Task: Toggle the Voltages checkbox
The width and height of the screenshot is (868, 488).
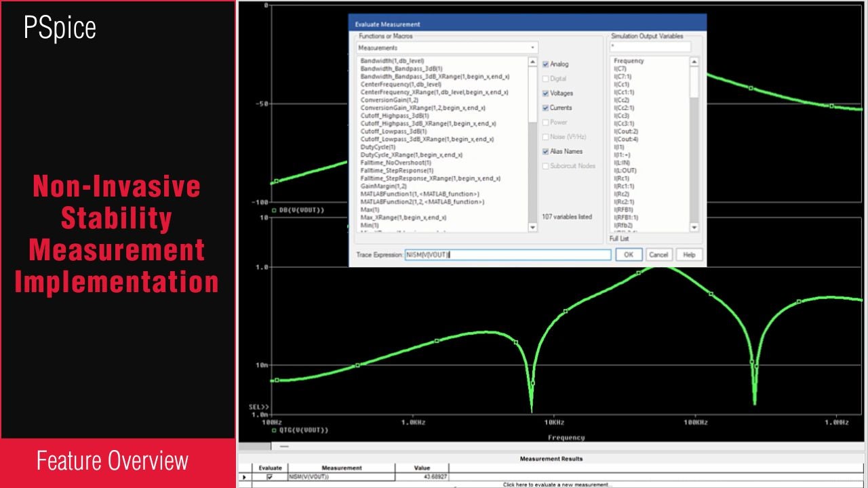Action: (545, 94)
